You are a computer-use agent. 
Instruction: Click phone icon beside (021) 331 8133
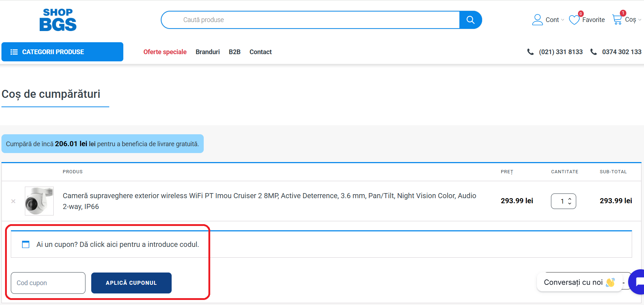pos(530,52)
